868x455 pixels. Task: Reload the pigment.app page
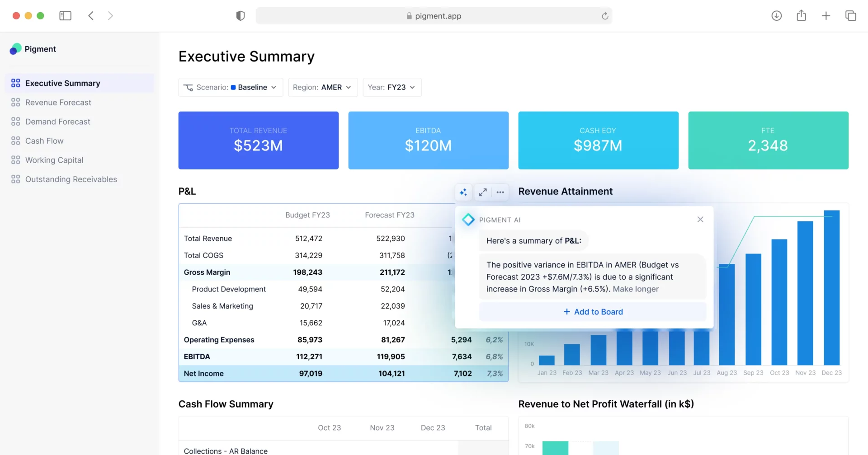pos(604,16)
